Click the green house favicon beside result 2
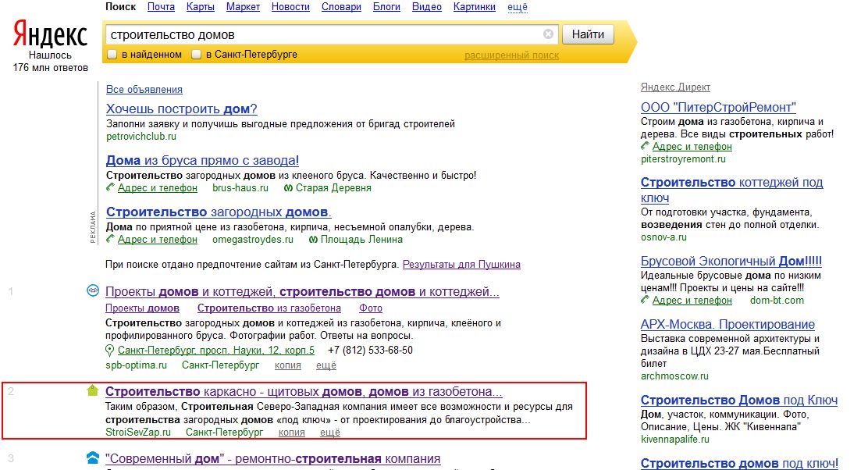This screenshot has width=868, height=470. tap(93, 390)
